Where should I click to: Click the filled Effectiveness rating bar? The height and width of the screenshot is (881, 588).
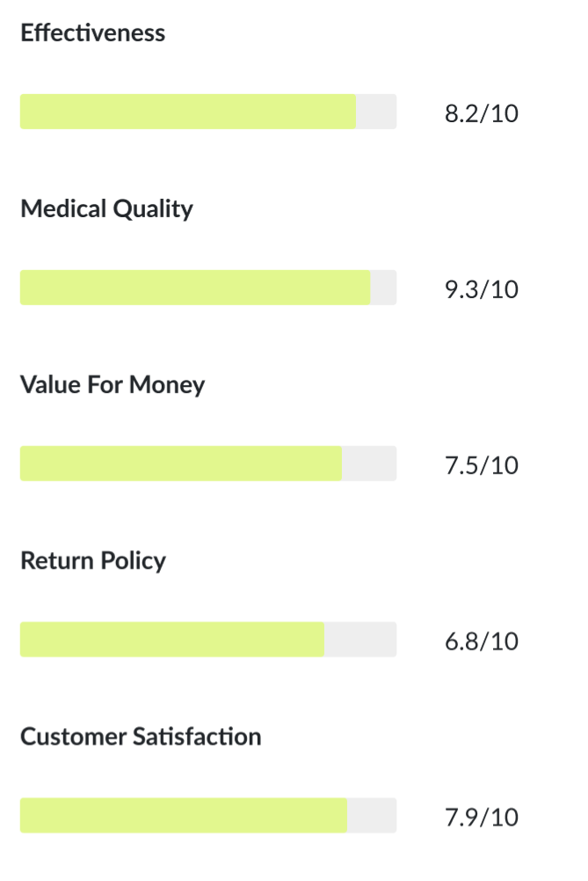point(187,112)
